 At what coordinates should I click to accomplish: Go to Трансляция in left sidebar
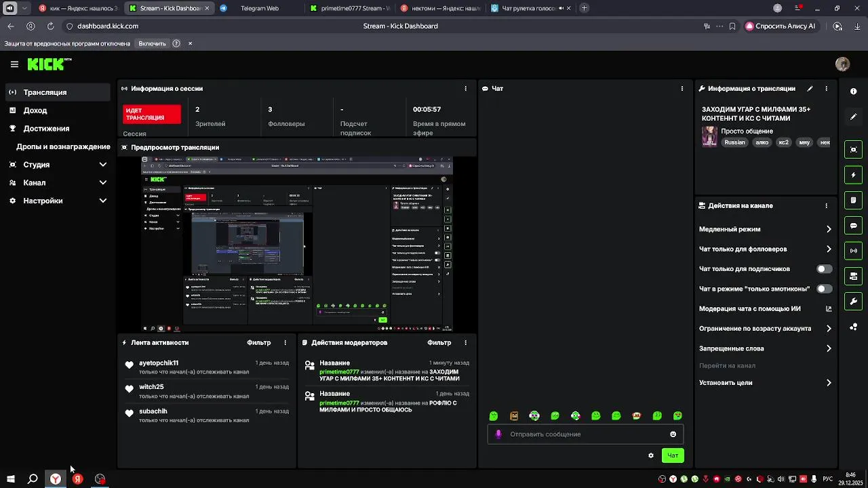tap(58, 92)
